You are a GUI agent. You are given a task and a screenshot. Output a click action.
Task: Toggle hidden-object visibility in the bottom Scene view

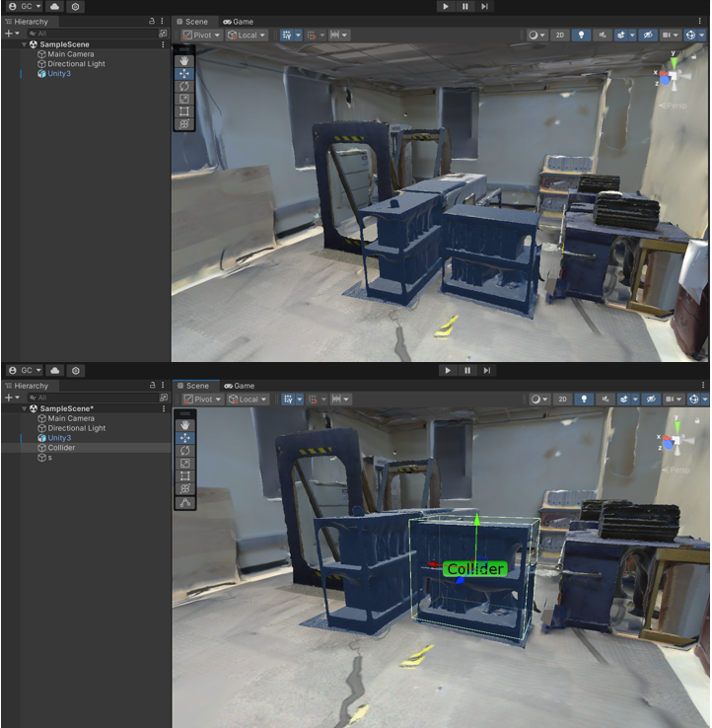[651, 400]
